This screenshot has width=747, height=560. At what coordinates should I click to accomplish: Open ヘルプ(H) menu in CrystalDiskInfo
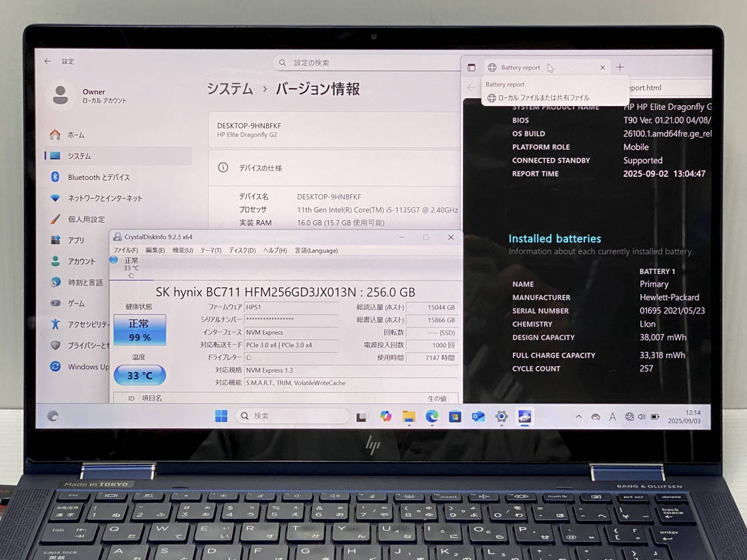tap(275, 251)
